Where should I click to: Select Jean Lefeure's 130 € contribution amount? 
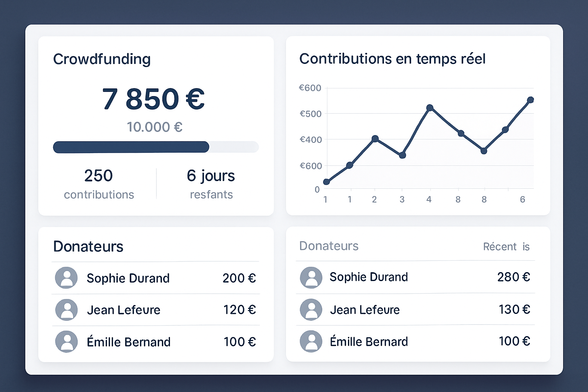point(514,309)
